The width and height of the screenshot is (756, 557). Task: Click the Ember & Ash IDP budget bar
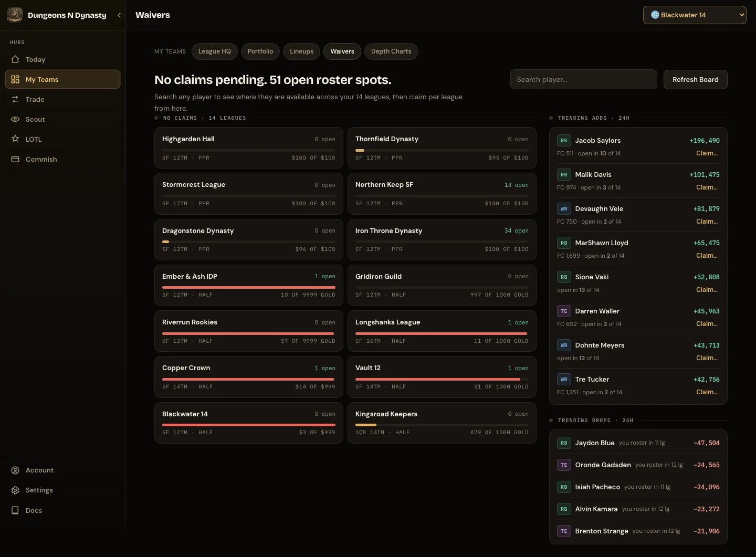click(249, 287)
